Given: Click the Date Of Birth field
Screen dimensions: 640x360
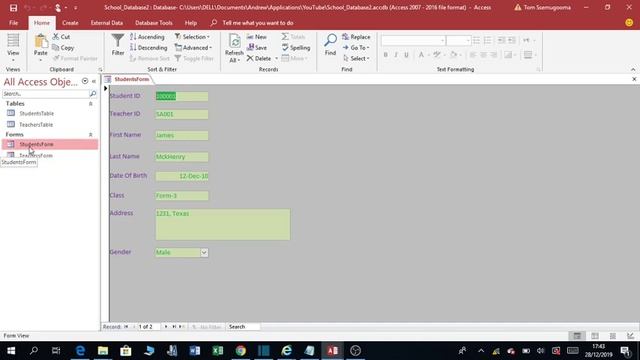Looking at the screenshot, I should (182, 176).
